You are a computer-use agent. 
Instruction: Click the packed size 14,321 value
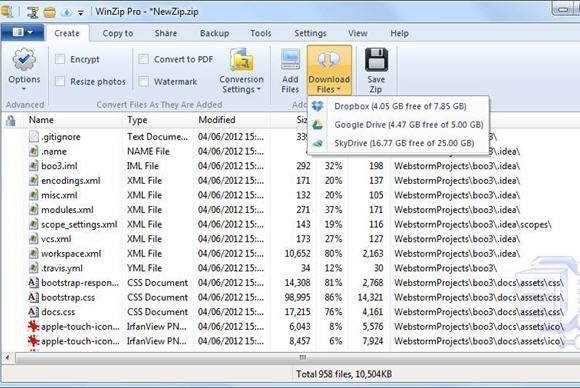pos(370,297)
